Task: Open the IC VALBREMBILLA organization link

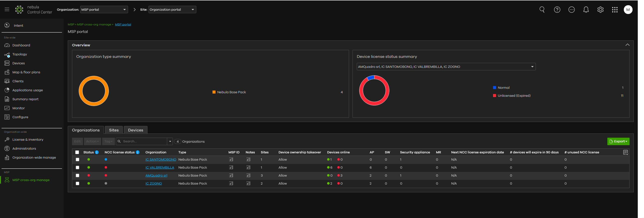Action: pos(160,167)
